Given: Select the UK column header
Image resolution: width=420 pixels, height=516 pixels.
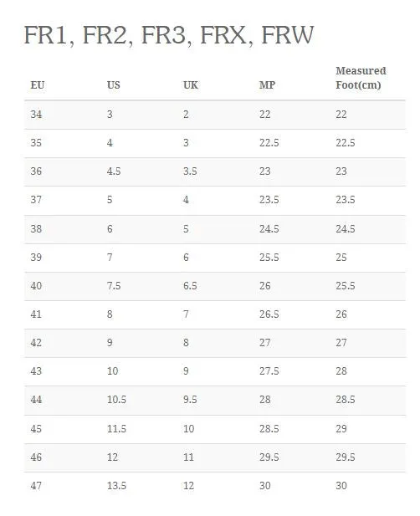Looking at the screenshot, I should (x=191, y=85).
